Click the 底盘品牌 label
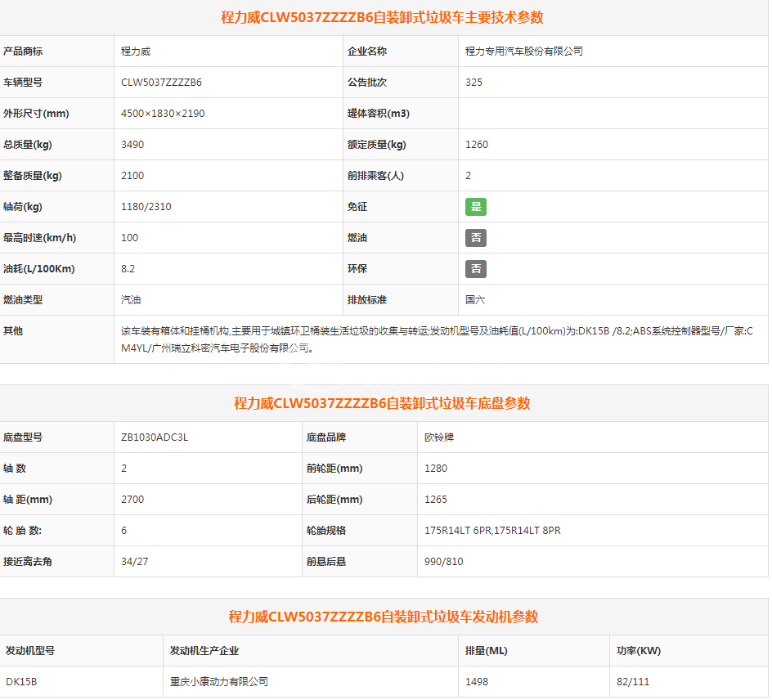The height and width of the screenshot is (700, 772). [326, 437]
